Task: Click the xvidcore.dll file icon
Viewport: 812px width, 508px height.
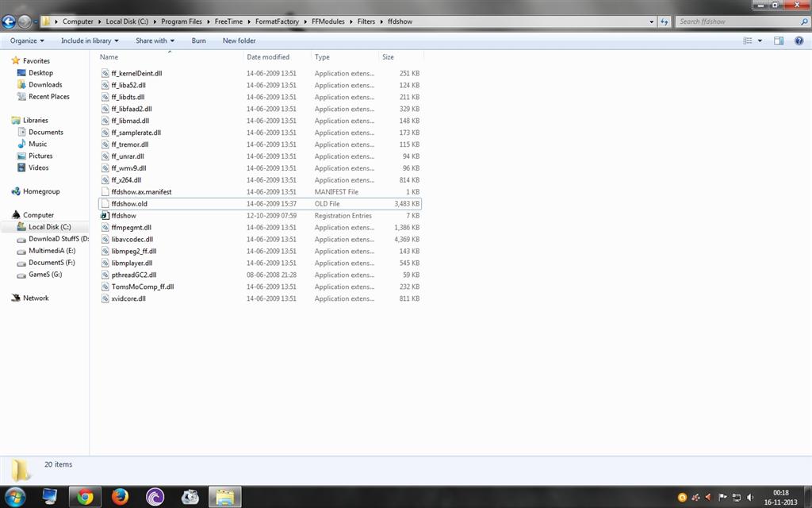Action: pyautogui.click(x=105, y=298)
